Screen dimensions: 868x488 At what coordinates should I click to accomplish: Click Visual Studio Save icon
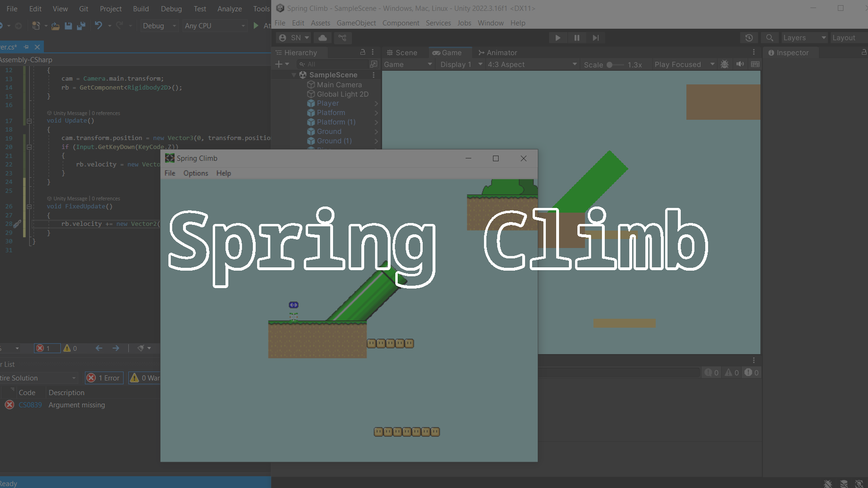coord(68,26)
